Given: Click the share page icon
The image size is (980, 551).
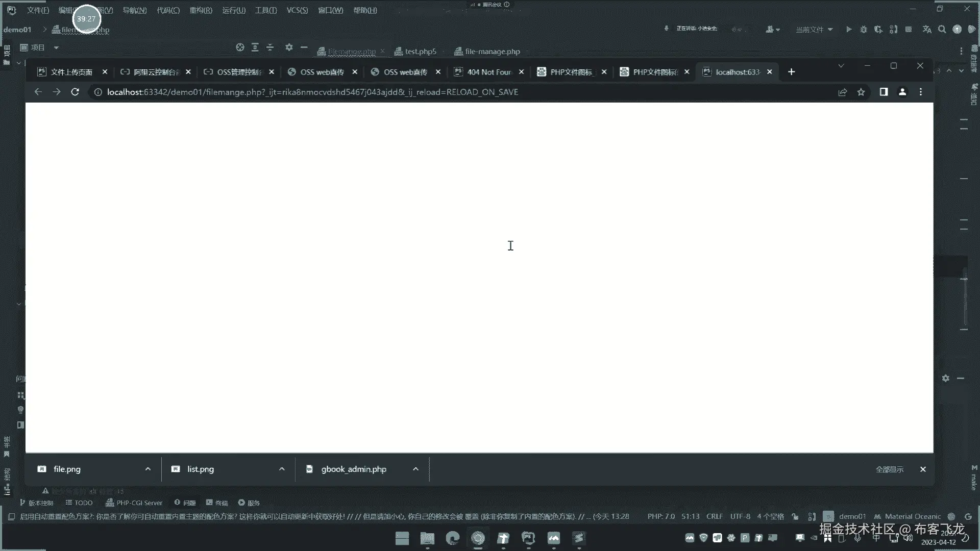Looking at the screenshot, I should point(842,92).
